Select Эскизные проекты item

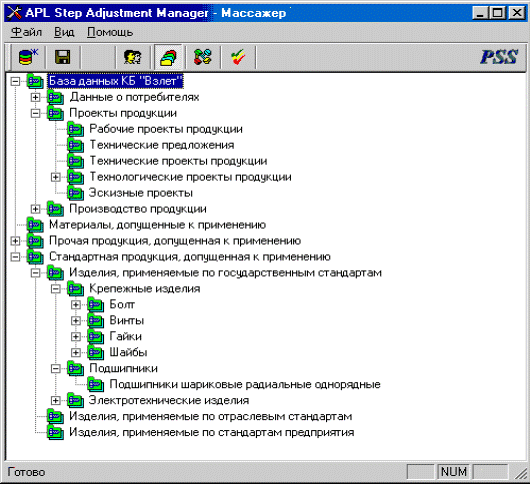point(141,193)
